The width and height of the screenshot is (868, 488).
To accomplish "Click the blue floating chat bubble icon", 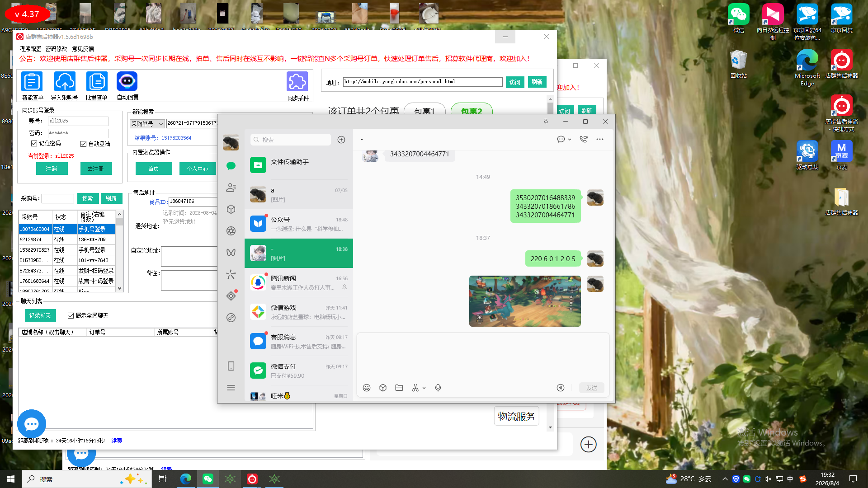I will click(x=32, y=424).
